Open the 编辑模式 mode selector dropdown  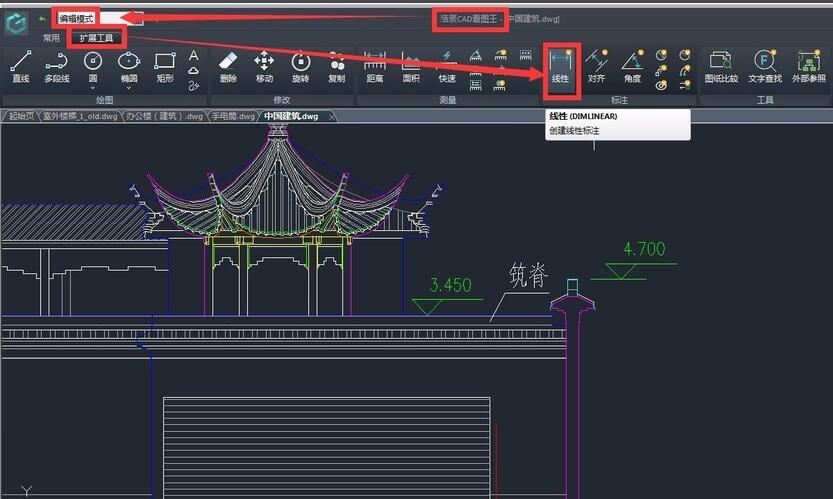point(135,18)
